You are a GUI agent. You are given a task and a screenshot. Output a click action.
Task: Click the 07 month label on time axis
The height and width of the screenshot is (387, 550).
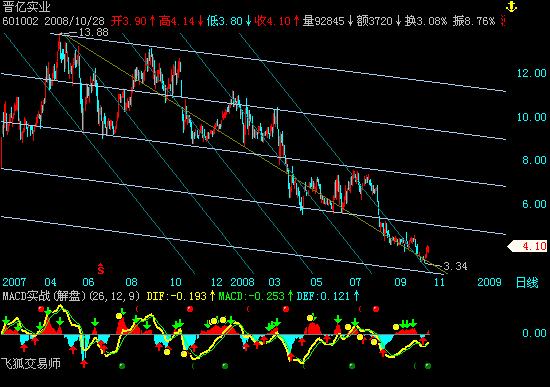[x=355, y=282]
